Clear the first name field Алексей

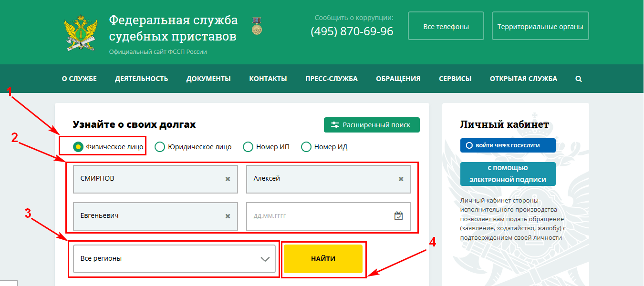click(401, 179)
